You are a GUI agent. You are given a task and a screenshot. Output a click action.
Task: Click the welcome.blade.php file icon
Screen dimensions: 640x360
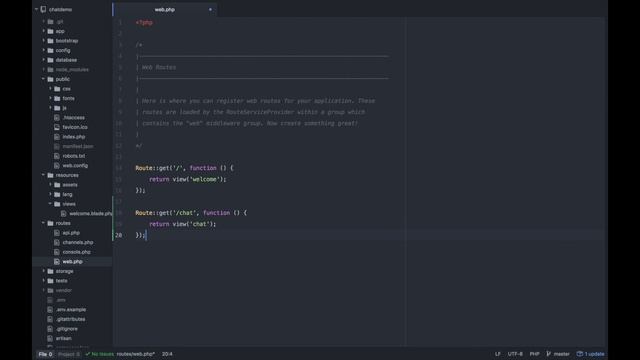click(x=64, y=213)
